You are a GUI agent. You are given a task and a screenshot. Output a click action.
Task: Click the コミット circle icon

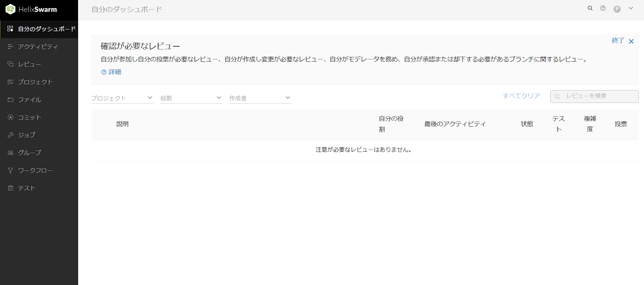pos(10,117)
